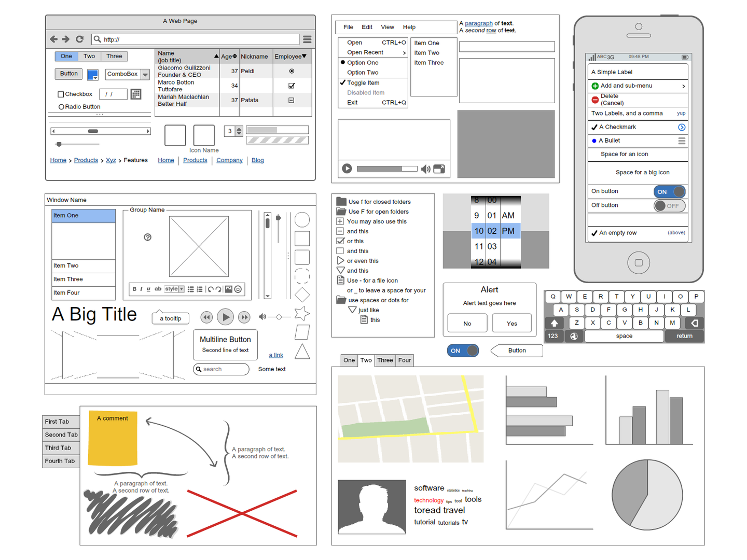Insert image icon in text toolbar
The image size is (747, 560).
(x=229, y=289)
